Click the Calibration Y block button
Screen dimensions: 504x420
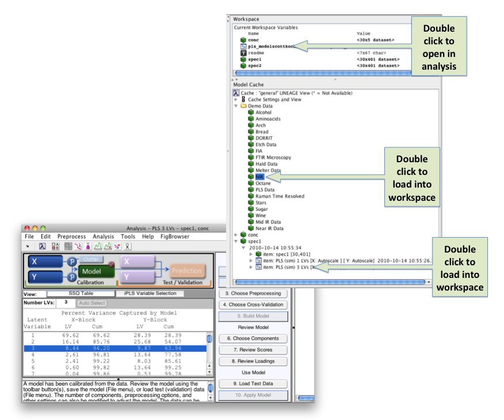click(x=44, y=277)
